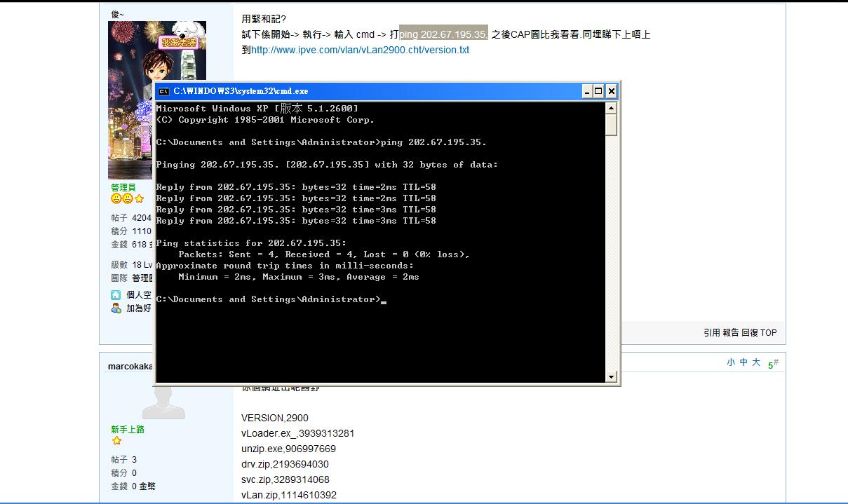
Task: Set font size to 小
Action: click(731, 362)
